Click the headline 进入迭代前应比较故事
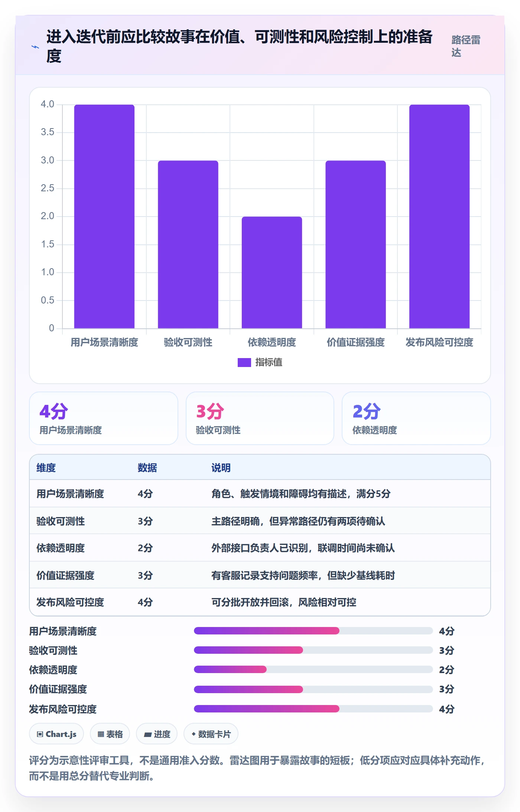The height and width of the screenshot is (812, 520). 240,46
